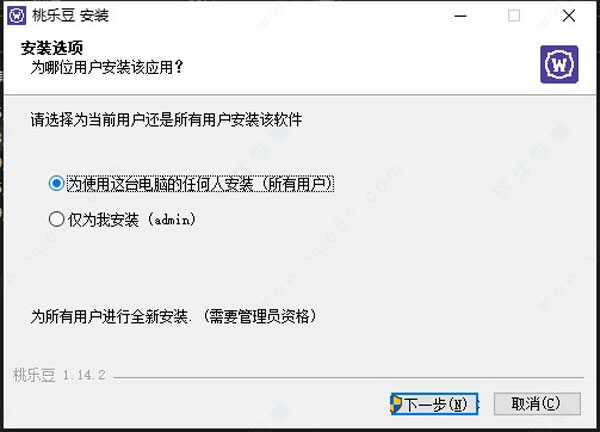Select the 仅为我安装 (admin) radio circle
Screen dimensions: 600x432
(x=56, y=220)
